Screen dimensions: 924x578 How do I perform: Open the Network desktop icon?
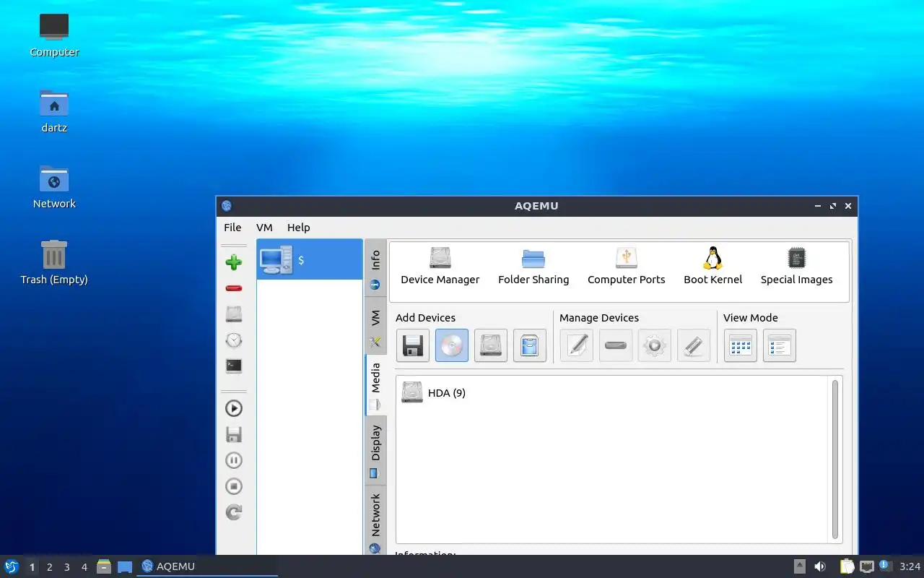pos(54,187)
